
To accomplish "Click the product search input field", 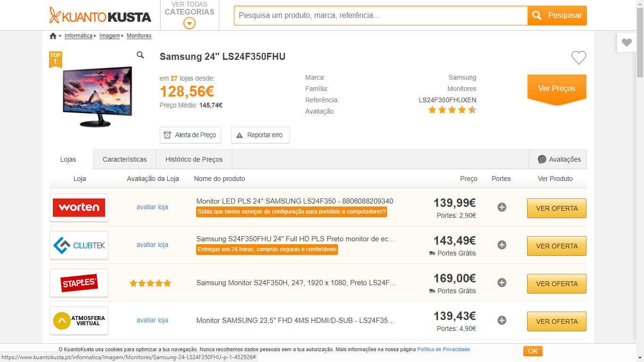I will tap(380, 16).
